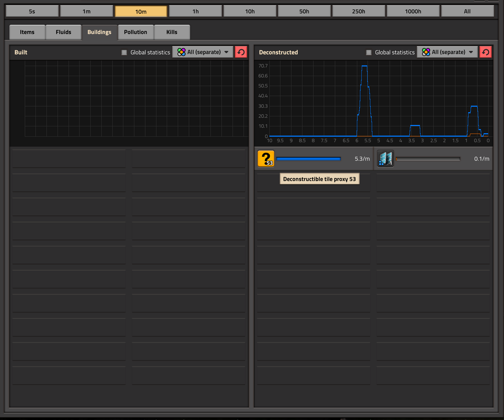
Task: Click the Deconstructible tile proxy question-mark icon
Action: tap(266, 159)
